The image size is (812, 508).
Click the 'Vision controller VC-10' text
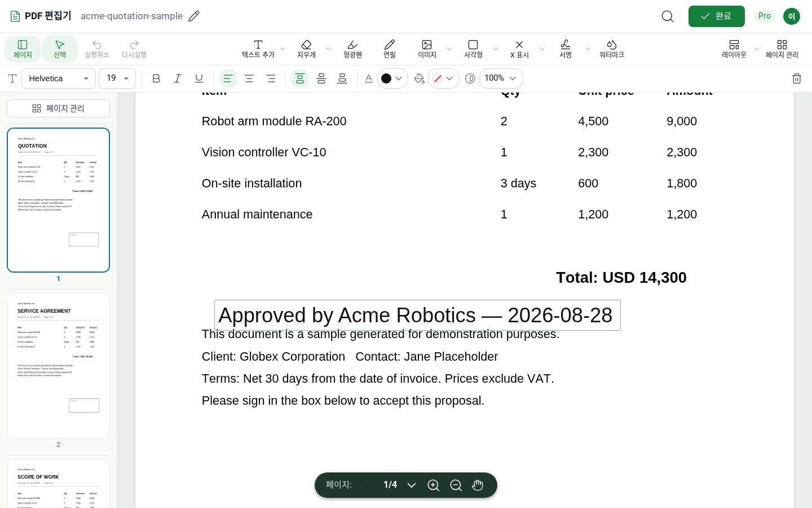tap(264, 152)
